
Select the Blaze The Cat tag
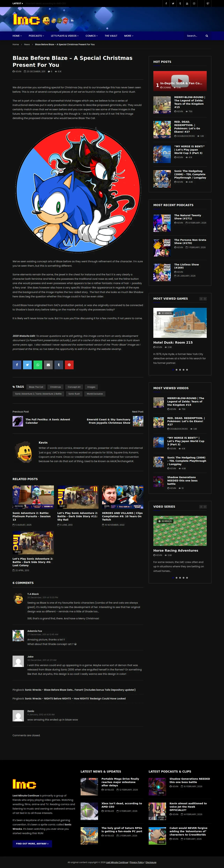36,387
